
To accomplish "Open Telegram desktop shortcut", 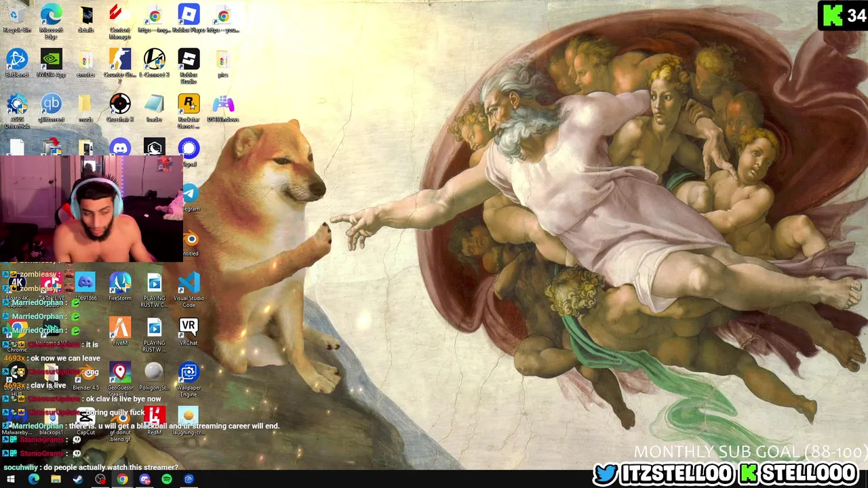I will [x=190, y=197].
